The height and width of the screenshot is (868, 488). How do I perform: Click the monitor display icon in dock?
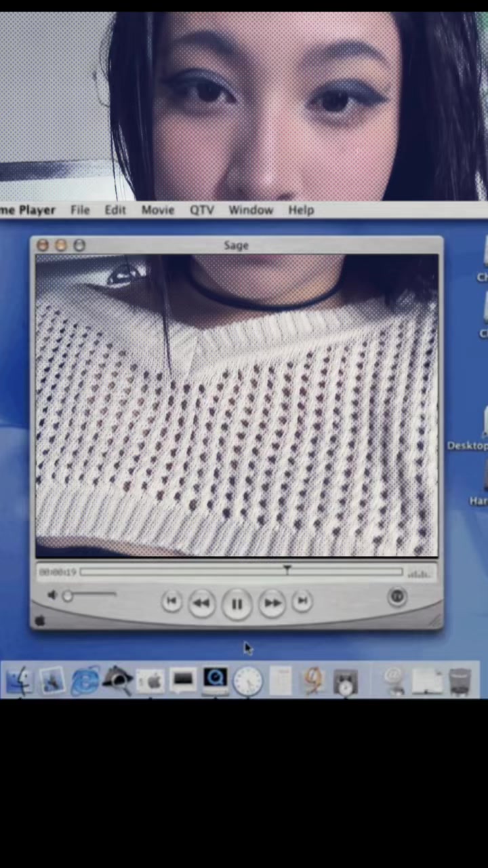pos(183,680)
